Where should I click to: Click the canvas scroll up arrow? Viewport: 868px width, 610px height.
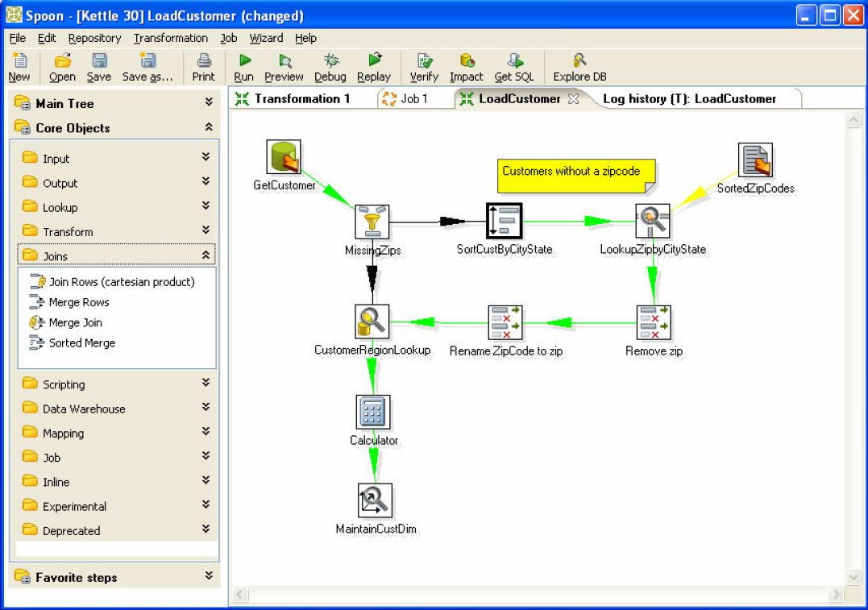click(x=853, y=119)
